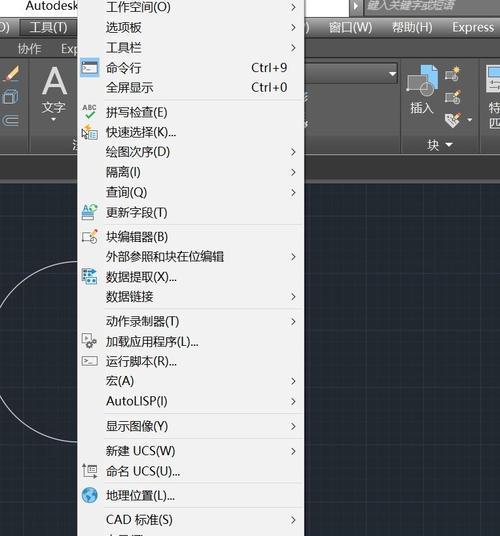Choose 加载应用程序(L)... menu entry

[191, 341]
